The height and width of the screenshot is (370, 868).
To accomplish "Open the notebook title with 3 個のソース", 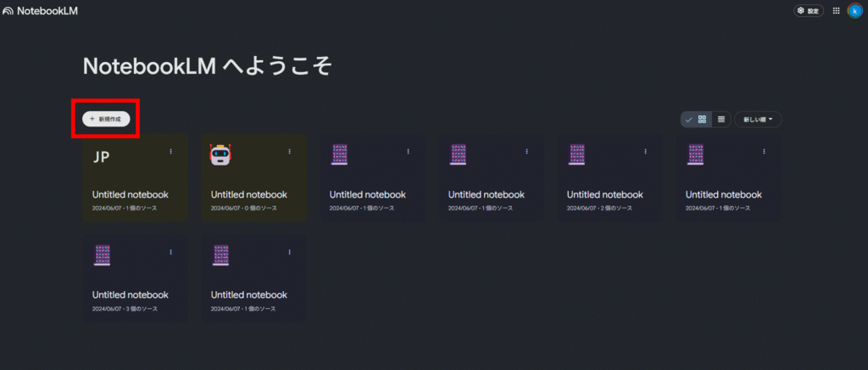I will (x=130, y=294).
